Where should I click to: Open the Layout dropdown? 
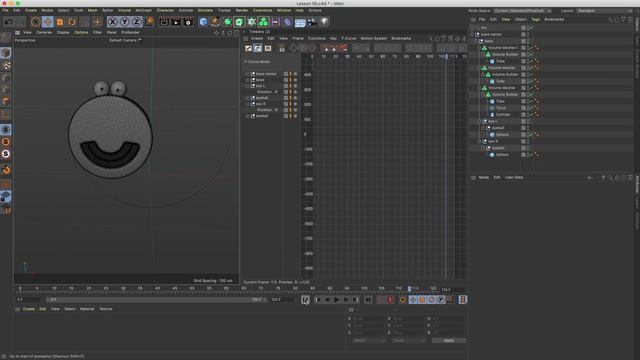point(605,11)
